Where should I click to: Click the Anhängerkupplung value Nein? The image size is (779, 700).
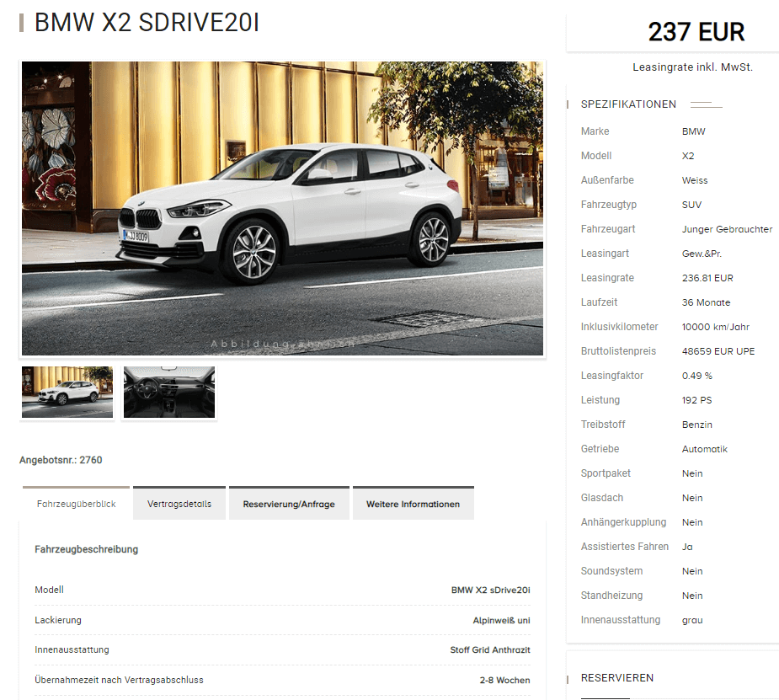[x=692, y=521]
